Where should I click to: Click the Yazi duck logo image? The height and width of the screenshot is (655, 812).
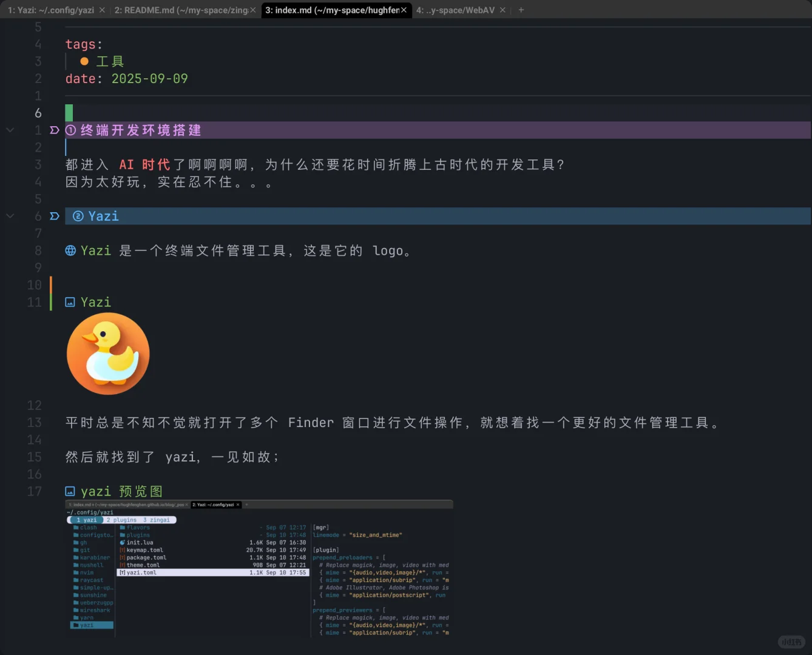[x=108, y=354]
